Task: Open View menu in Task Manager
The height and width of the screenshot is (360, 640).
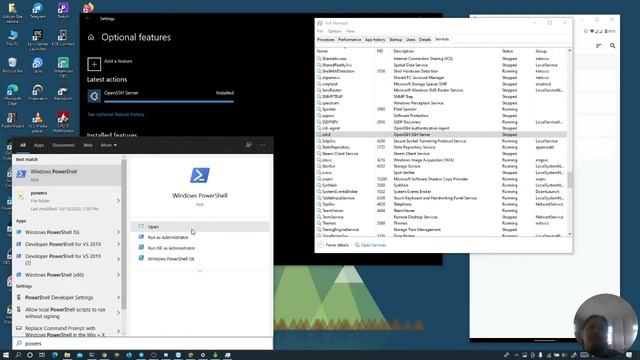Action: (x=350, y=31)
